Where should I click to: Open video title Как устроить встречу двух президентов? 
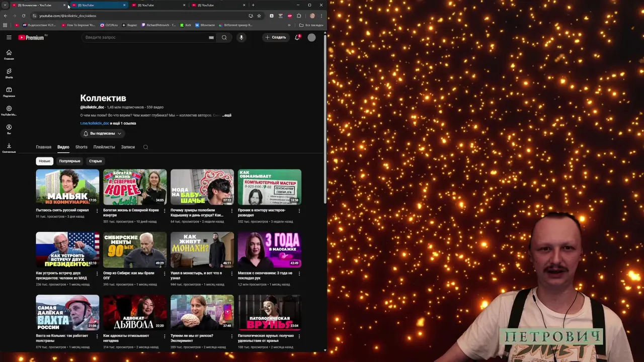pyautogui.click(x=61, y=276)
